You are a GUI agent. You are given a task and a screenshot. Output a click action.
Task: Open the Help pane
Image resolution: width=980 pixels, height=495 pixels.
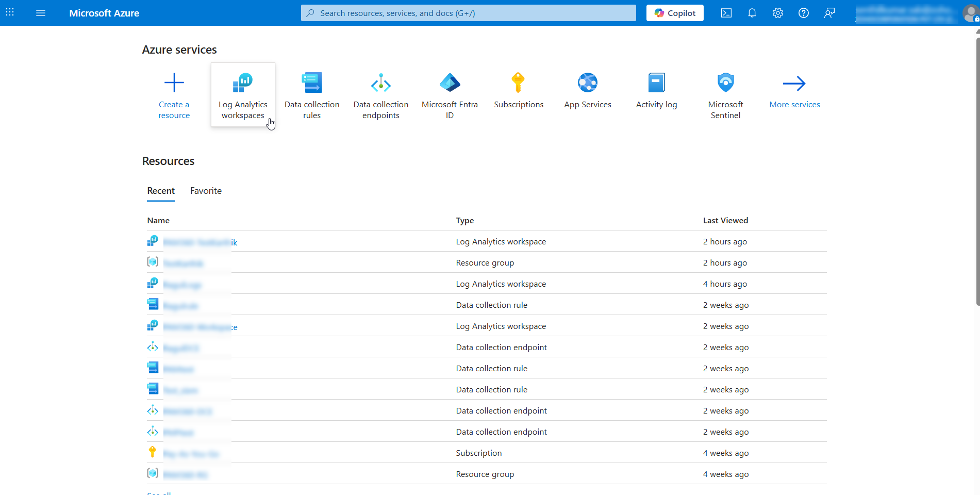(803, 13)
